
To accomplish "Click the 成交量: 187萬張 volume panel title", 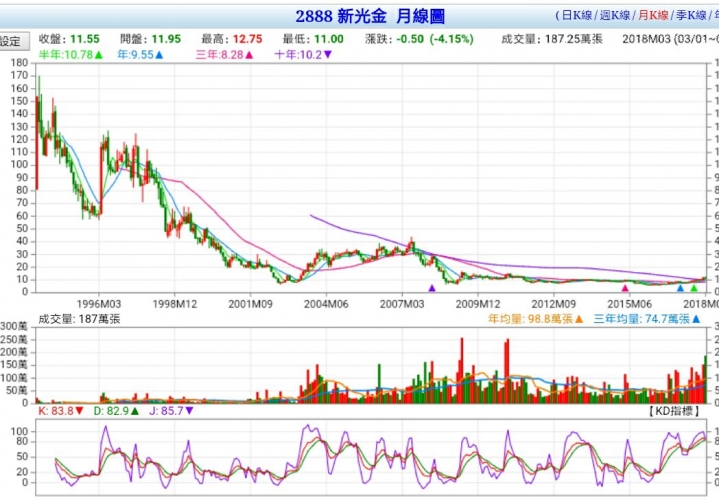I will click(79, 319).
